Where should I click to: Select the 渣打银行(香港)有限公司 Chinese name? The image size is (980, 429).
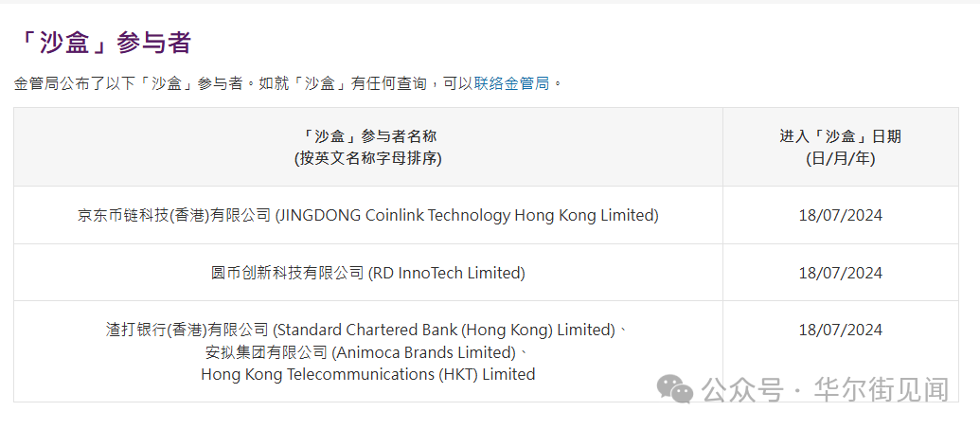[x=187, y=330]
